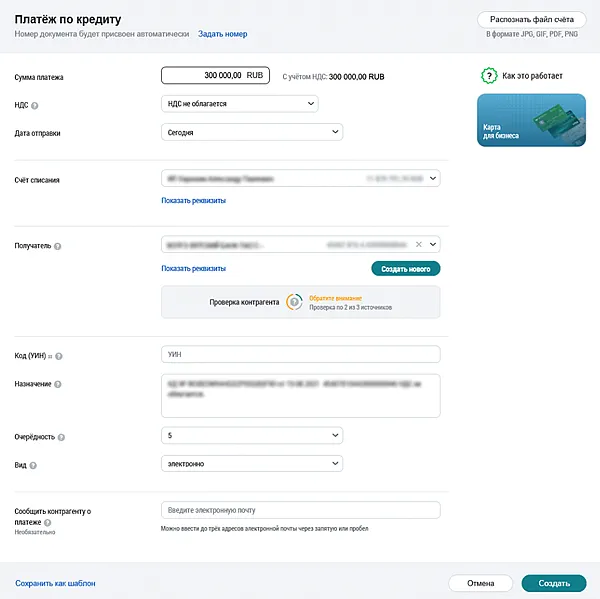Expand the Дата отправки dropdown
Screen dimensions: 600x599
[251, 132]
